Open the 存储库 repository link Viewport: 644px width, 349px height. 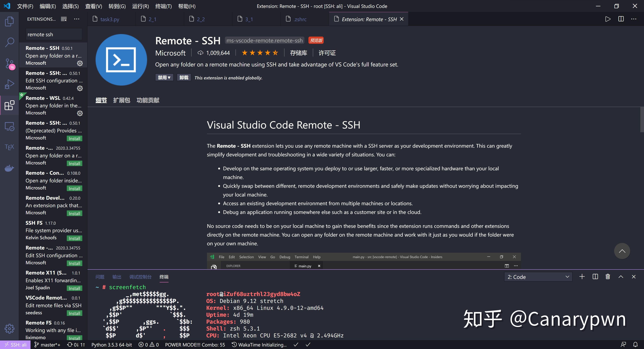click(x=299, y=53)
